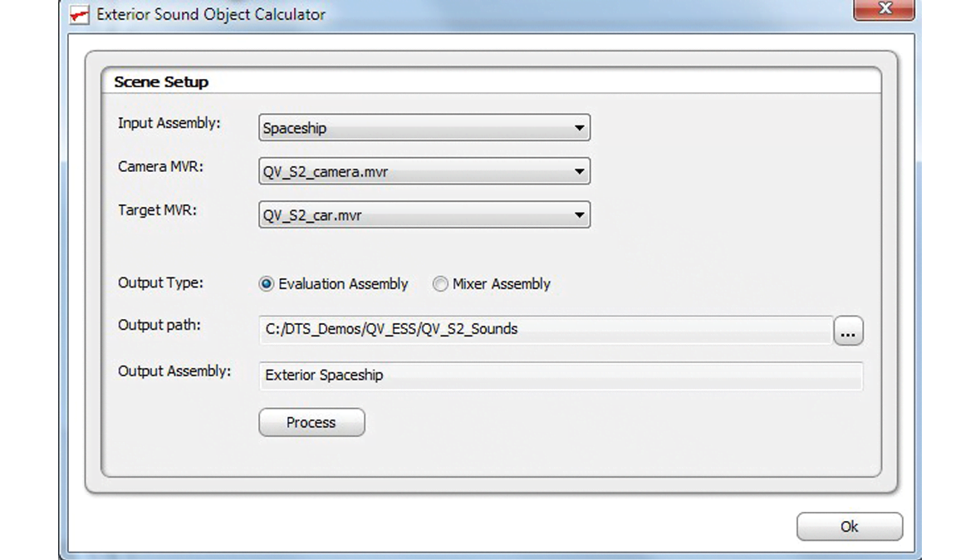Choose Mixer Assembly as output type
Viewport: 980px width, 560px height.
pos(440,284)
